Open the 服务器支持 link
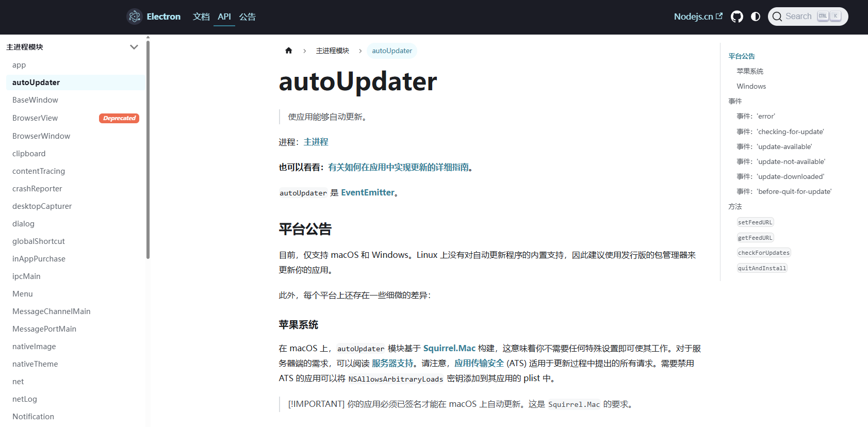 tap(392, 363)
